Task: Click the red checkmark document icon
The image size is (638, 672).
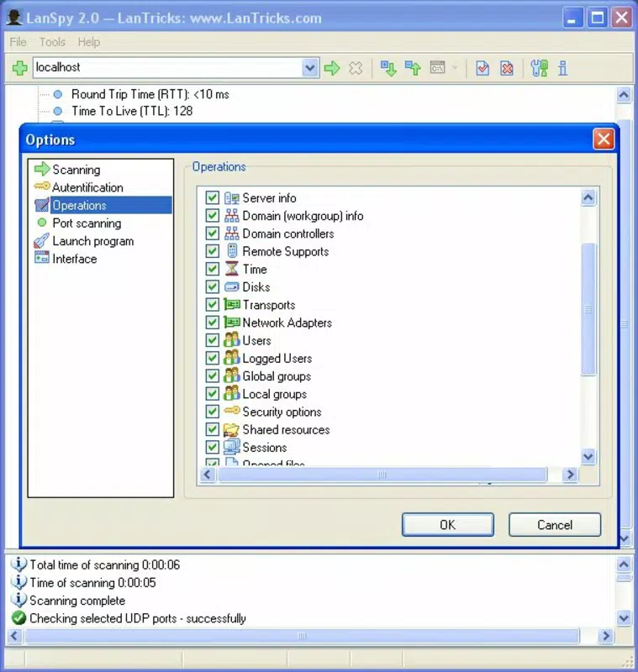Action: click(482, 68)
